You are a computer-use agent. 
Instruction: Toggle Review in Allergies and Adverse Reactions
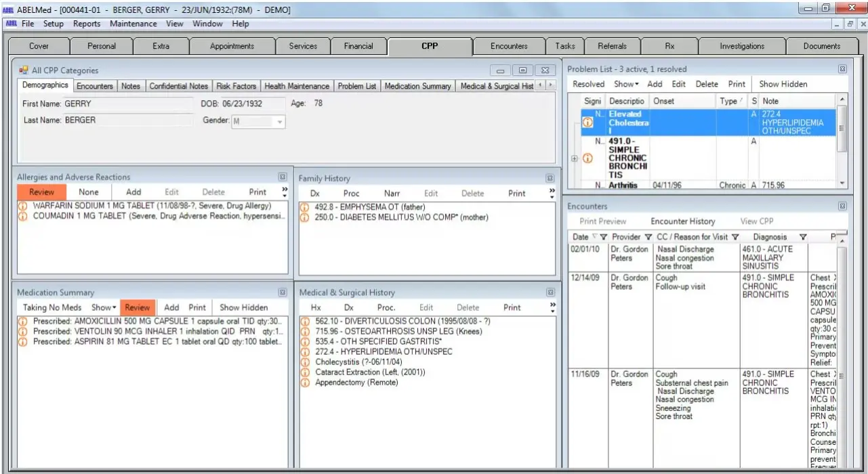click(41, 192)
